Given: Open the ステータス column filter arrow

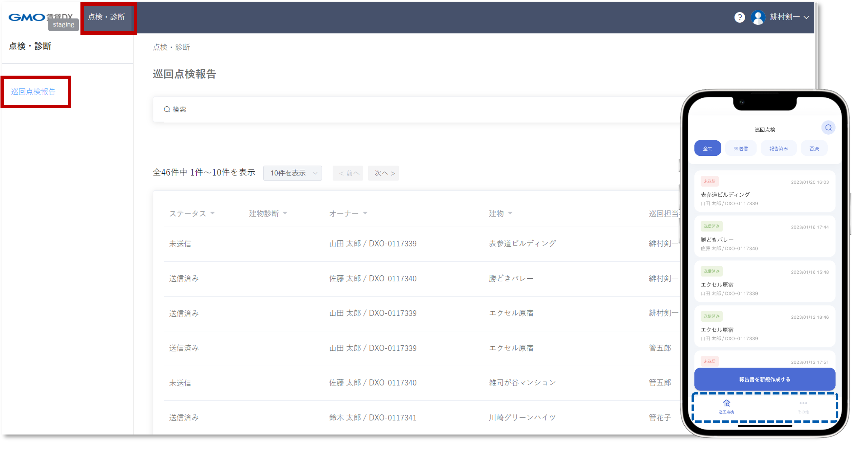Looking at the screenshot, I should tap(212, 213).
